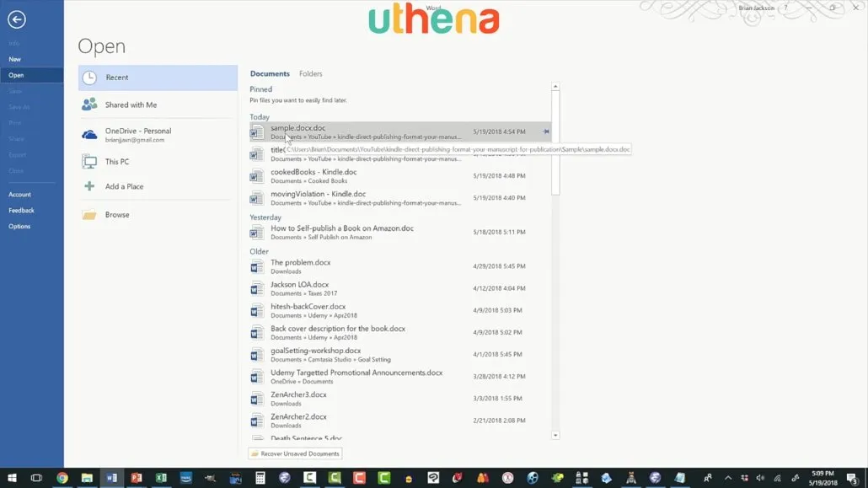Click Recover Unsaved Documents button
868x488 pixels.
(x=295, y=453)
